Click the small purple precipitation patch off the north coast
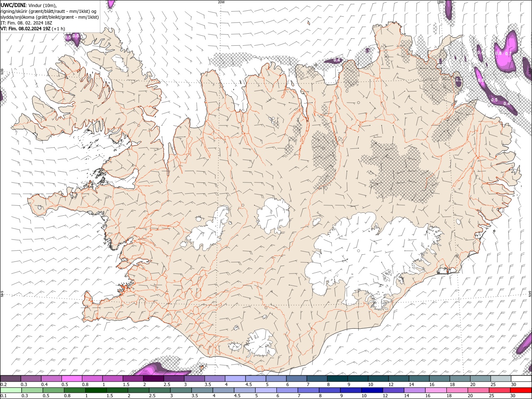Image resolution: width=532 pixels, height=399 pixels. pyautogui.click(x=333, y=61)
